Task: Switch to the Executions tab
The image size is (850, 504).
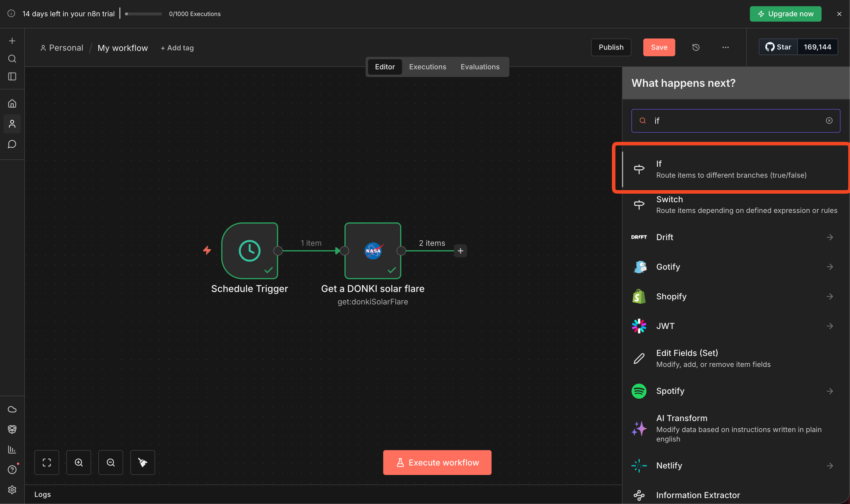Action: 427,67
